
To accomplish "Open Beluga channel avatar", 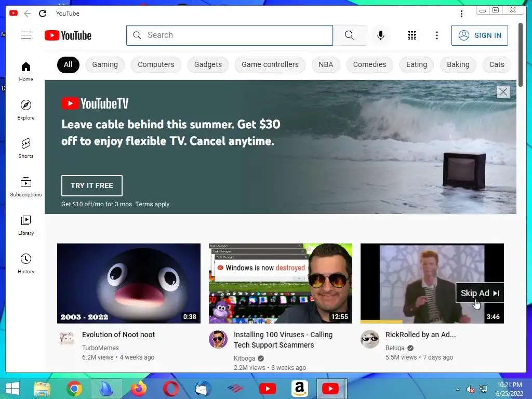I will pyautogui.click(x=369, y=339).
